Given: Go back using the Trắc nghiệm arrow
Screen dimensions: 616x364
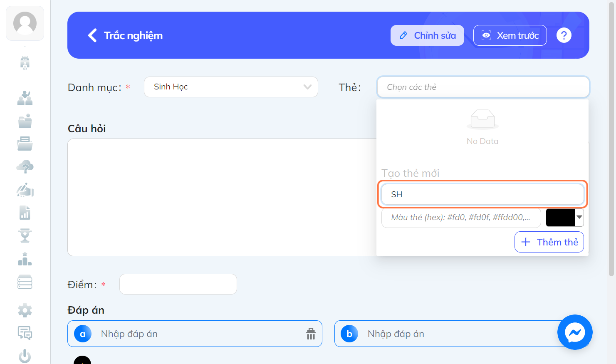Looking at the screenshot, I should point(92,35).
